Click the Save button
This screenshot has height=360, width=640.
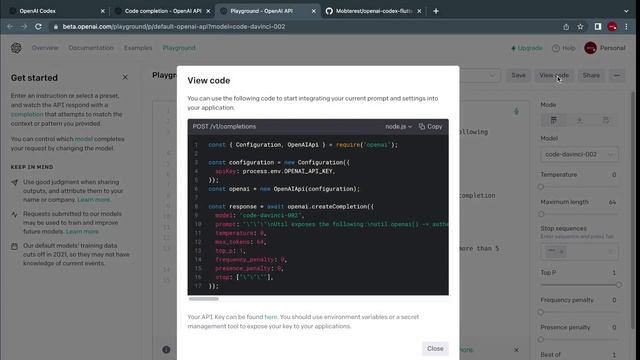click(x=518, y=75)
